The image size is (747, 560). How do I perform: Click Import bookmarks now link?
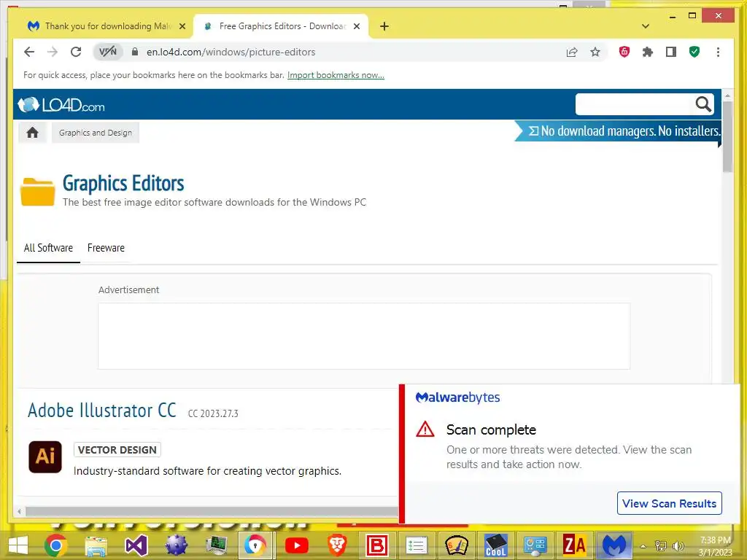[x=336, y=75]
